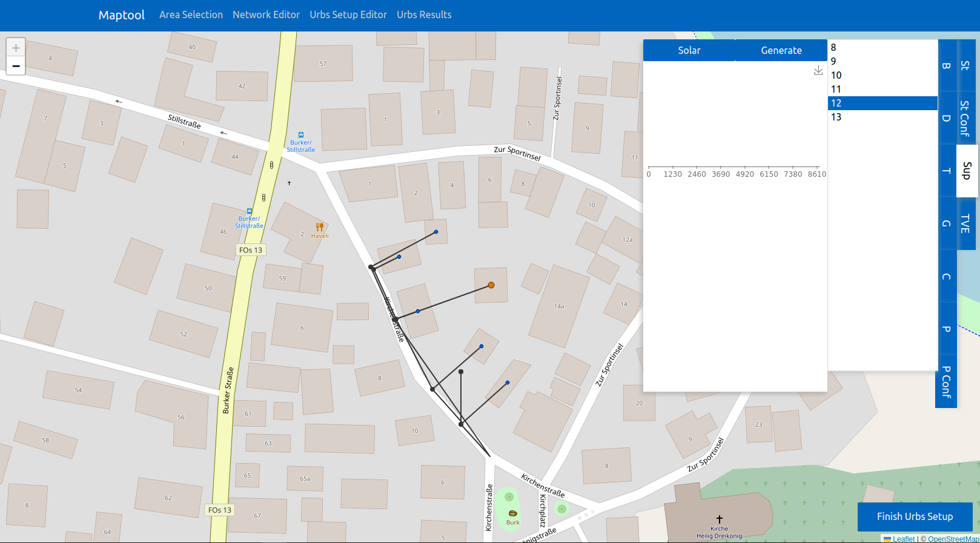Viewport: 980px width, 543px height.
Task: Click the blue node near building 4
Action: 435,232
